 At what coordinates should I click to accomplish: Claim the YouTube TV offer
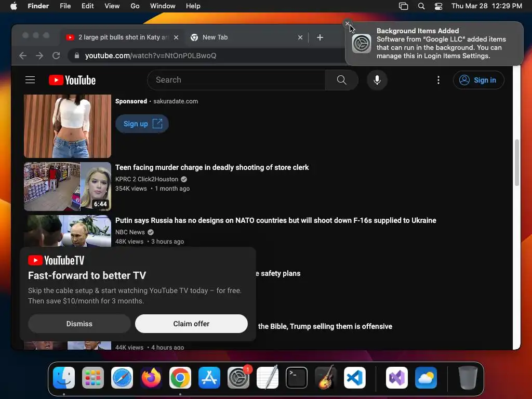pos(191,324)
